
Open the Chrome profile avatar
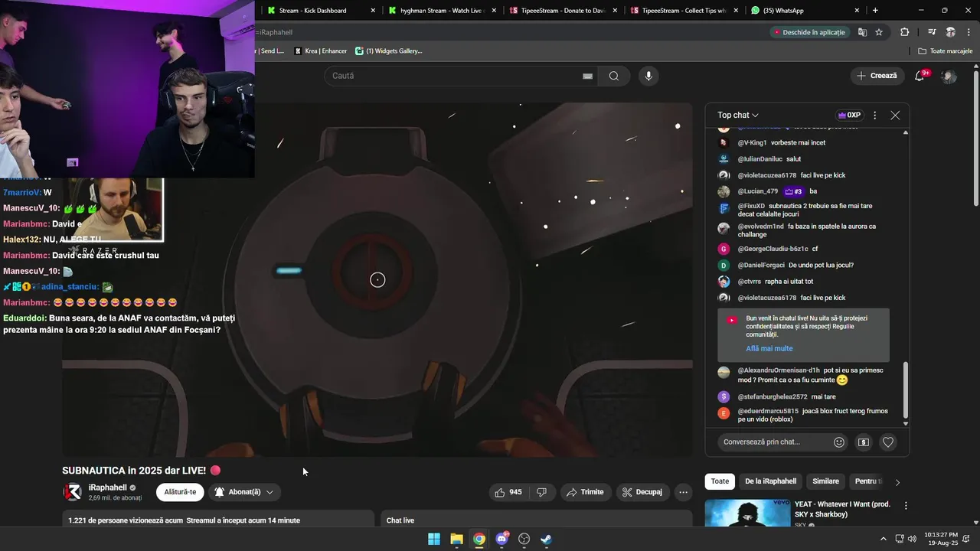[950, 32]
